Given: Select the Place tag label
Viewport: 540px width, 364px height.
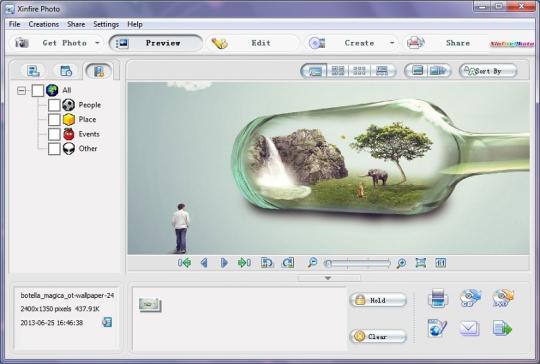Looking at the screenshot, I should pyautogui.click(x=87, y=119).
